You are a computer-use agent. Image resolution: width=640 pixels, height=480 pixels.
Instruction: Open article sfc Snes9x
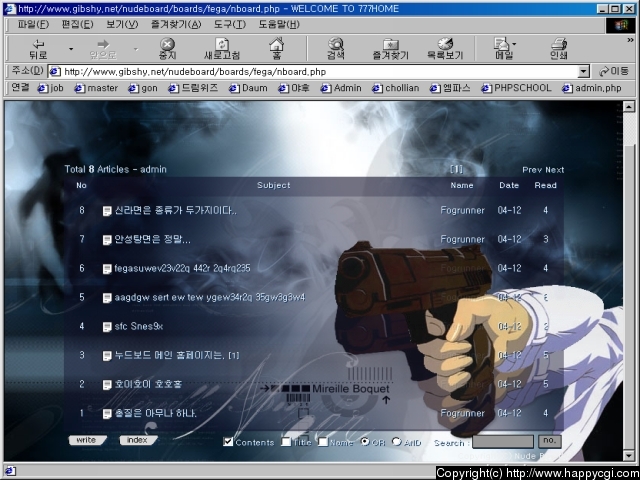tap(139, 327)
